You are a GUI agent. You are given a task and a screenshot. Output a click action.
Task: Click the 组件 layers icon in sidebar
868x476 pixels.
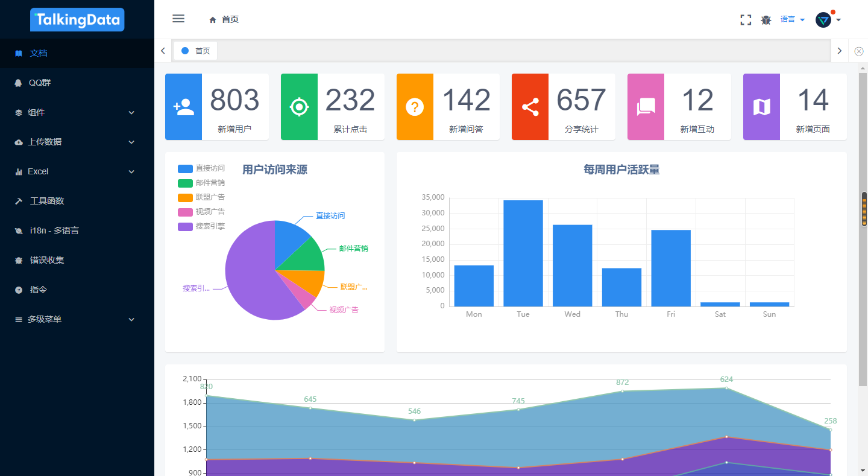(x=18, y=112)
